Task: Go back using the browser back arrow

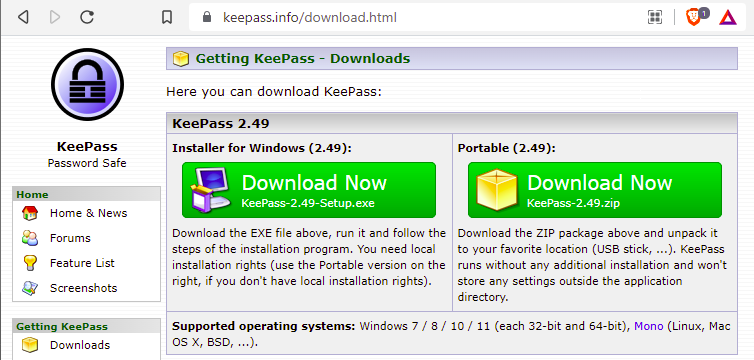Action: point(23,18)
